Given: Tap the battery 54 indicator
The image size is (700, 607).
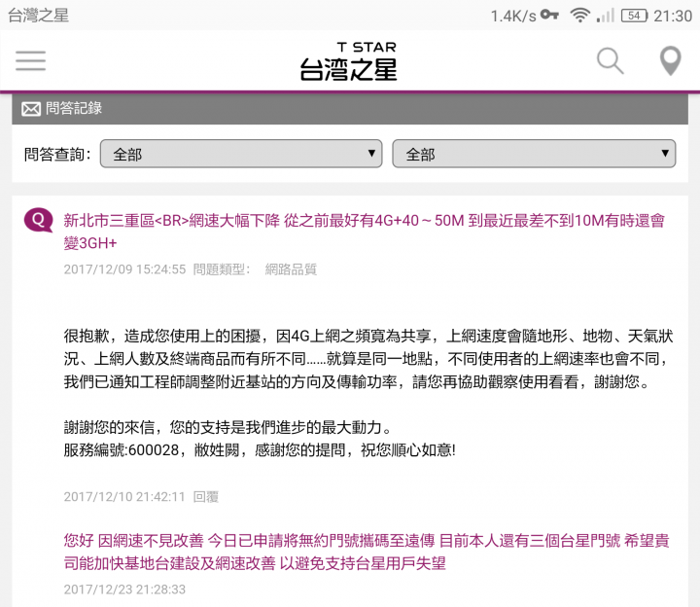Looking at the screenshot, I should pyautogui.click(x=634, y=16).
